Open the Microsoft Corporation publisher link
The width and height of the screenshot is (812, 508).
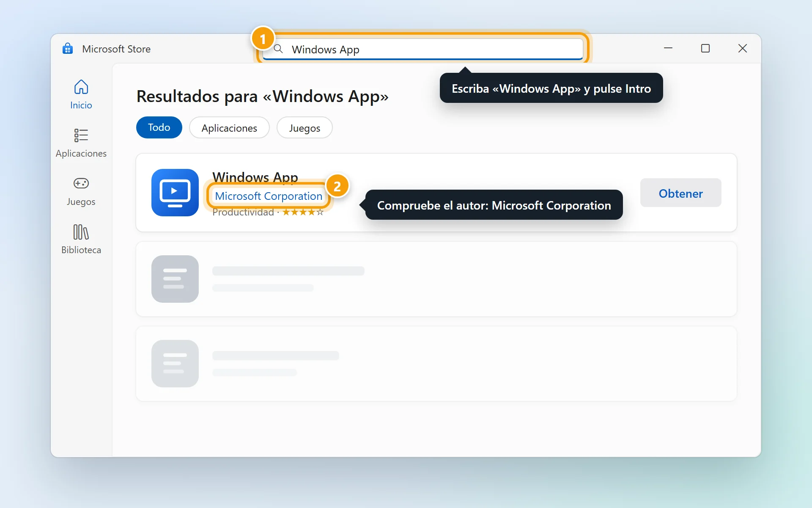(x=269, y=196)
